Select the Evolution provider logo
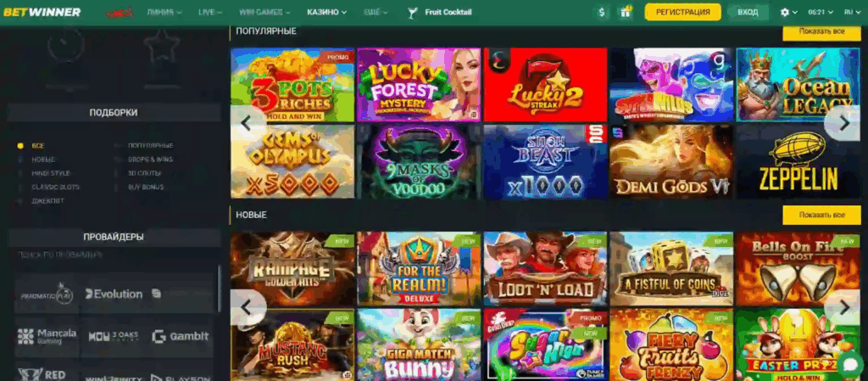Image resolution: width=868 pixels, height=381 pixels. (114, 294)
